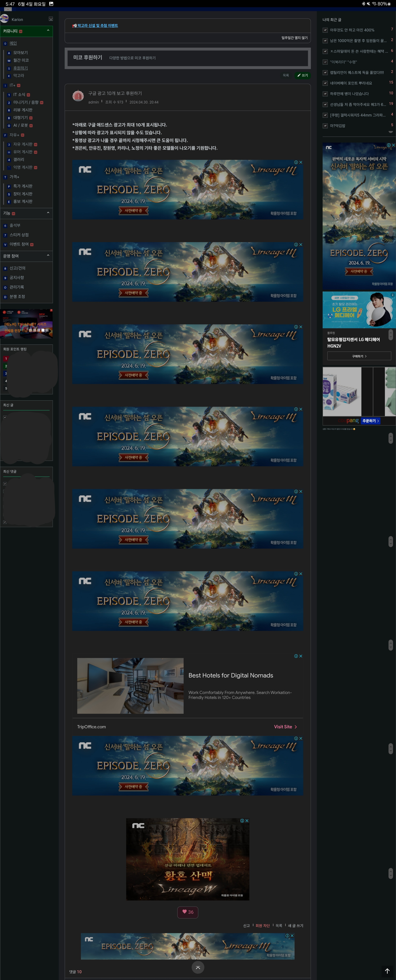Tap the battery indicator in status bar
This screenshot has width=396, height=980.
[x=389, y=4]
